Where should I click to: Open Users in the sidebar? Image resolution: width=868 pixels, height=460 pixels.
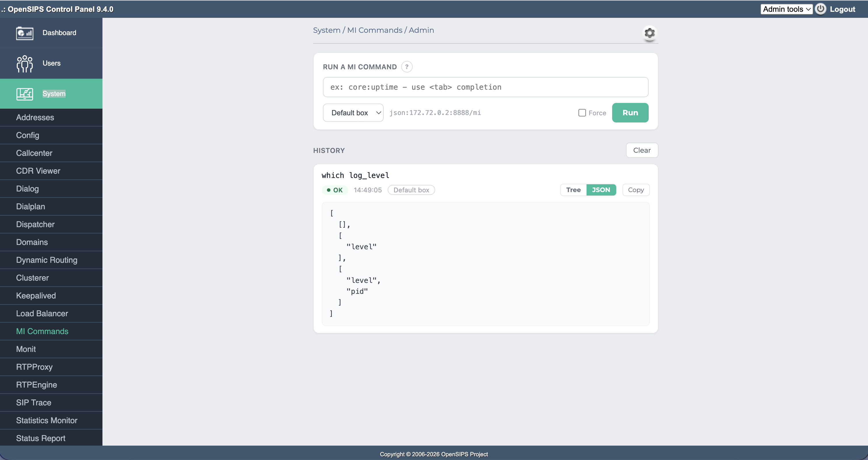[51, 64]
